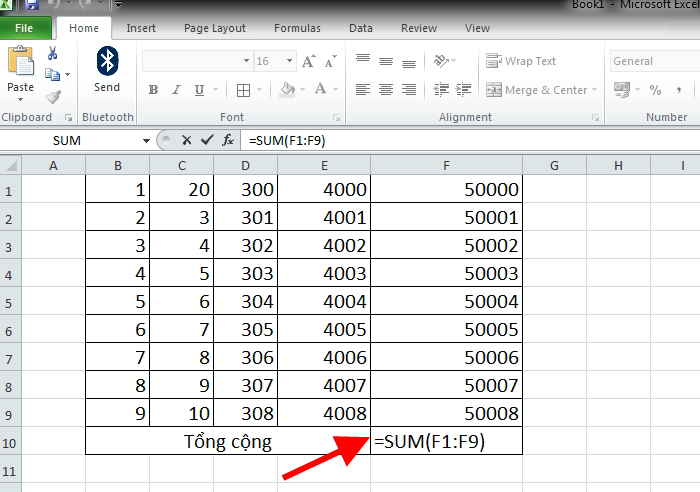This screenshot has width=700, height=492.
Task: Center text horizontally
Action: pos(386,90)
